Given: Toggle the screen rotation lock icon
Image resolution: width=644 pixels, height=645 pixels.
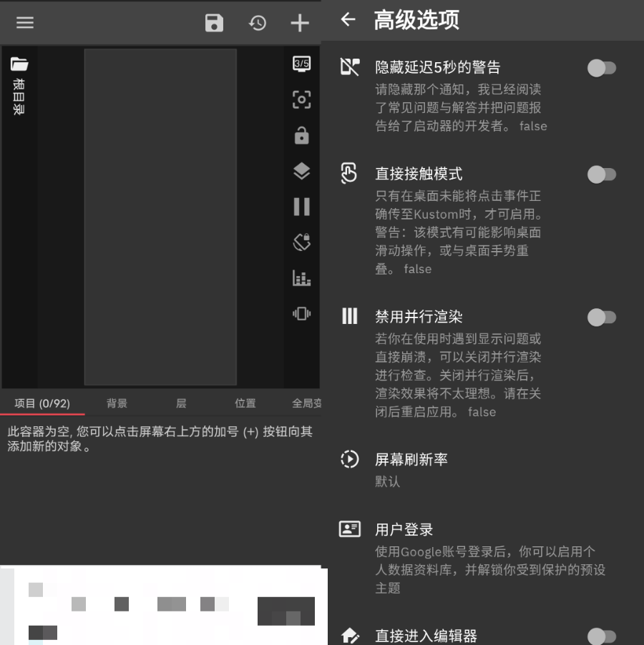Looking at the screenshot, I should pos(302,242).
